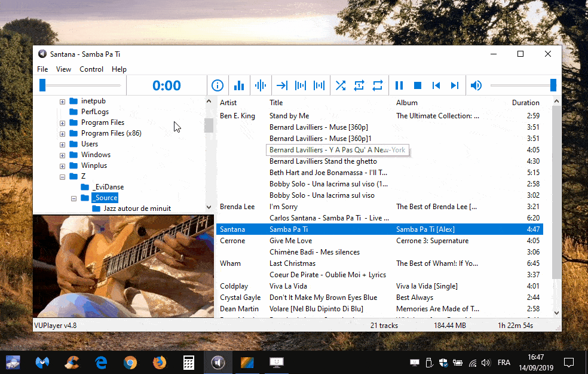Viewport: 588px width, 374px height.
Task: Expand the Program Files folder node
Action: [62, 123]
